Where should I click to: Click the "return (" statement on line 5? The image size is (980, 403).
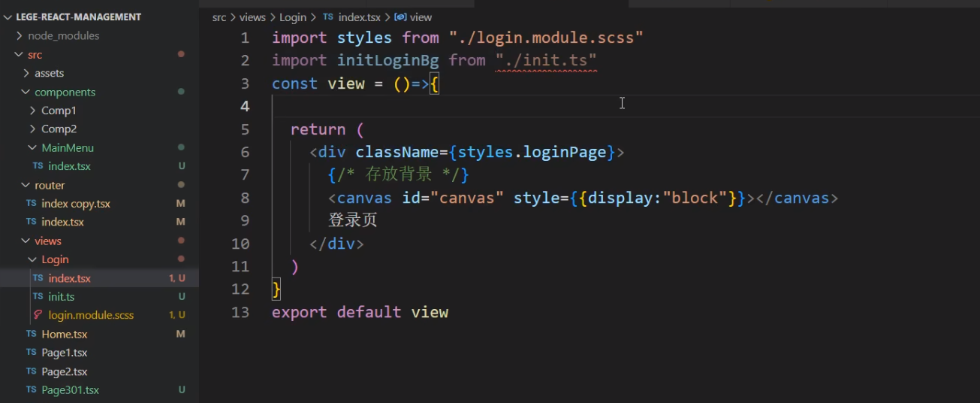point(327,129)
